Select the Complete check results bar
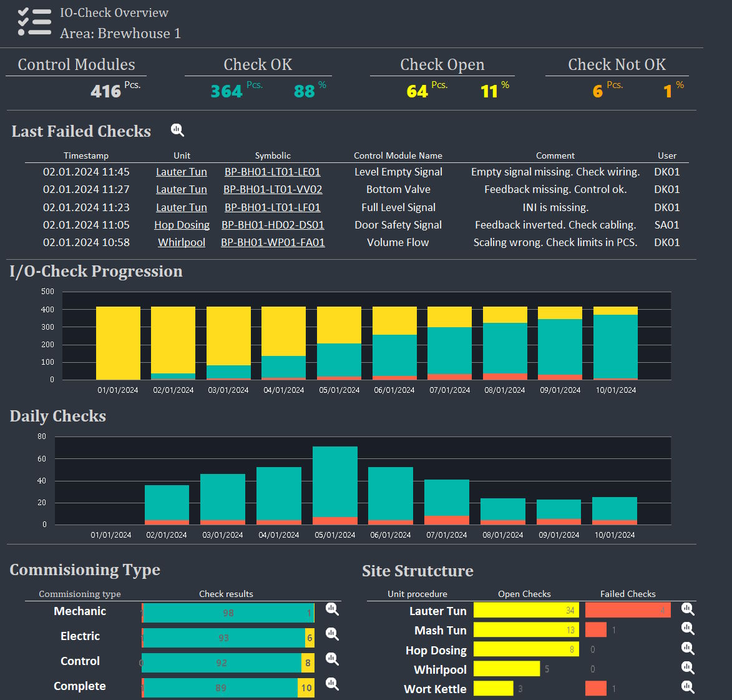 tap(228, 688)
